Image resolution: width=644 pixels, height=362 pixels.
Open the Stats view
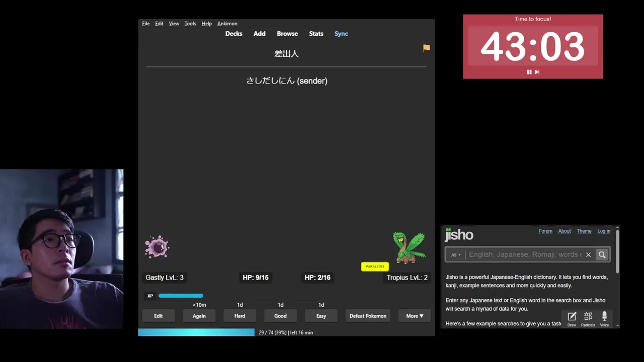[316, 34]
